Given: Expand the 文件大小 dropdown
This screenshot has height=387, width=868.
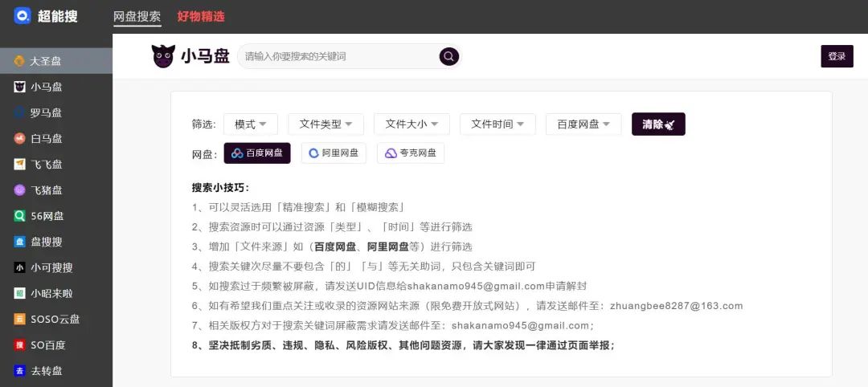Looking at the screenshot, I should 411,124.
